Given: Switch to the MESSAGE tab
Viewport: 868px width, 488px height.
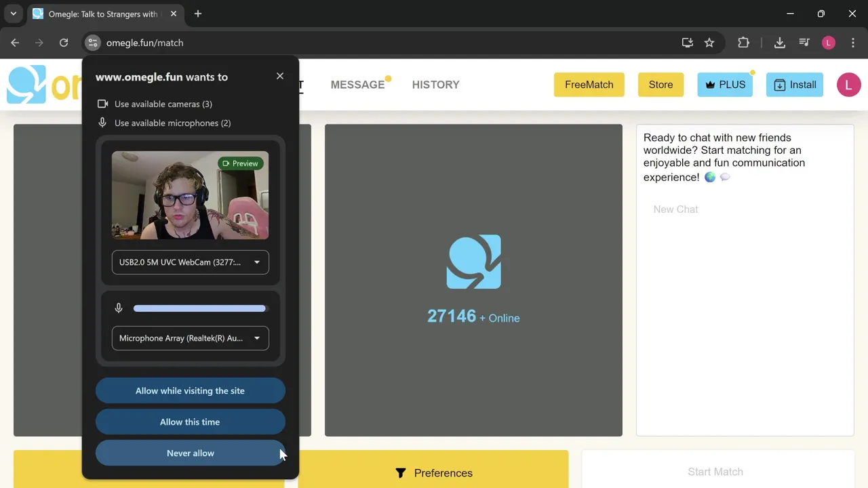Looking at the screenshot, I should 357,85.
